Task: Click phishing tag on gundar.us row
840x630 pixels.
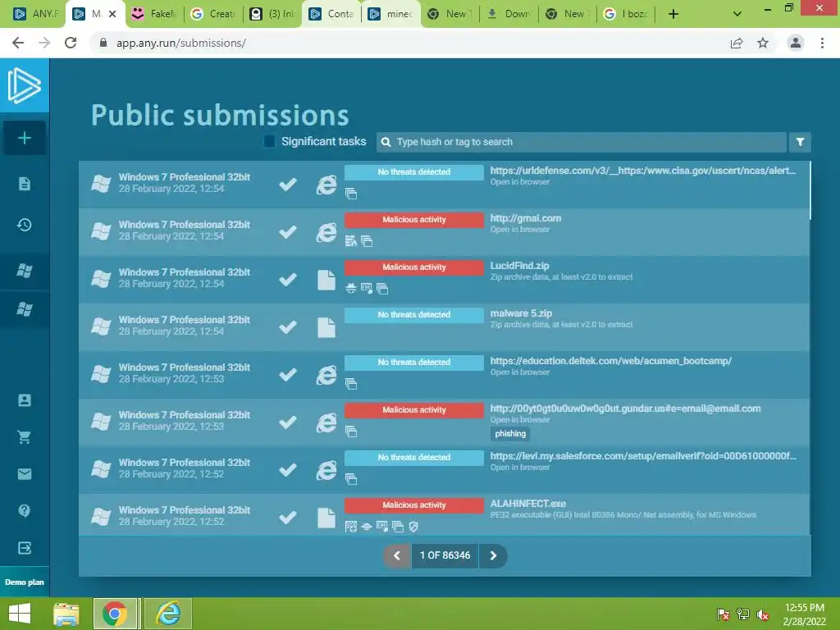Action: click(x=510, y=434)
